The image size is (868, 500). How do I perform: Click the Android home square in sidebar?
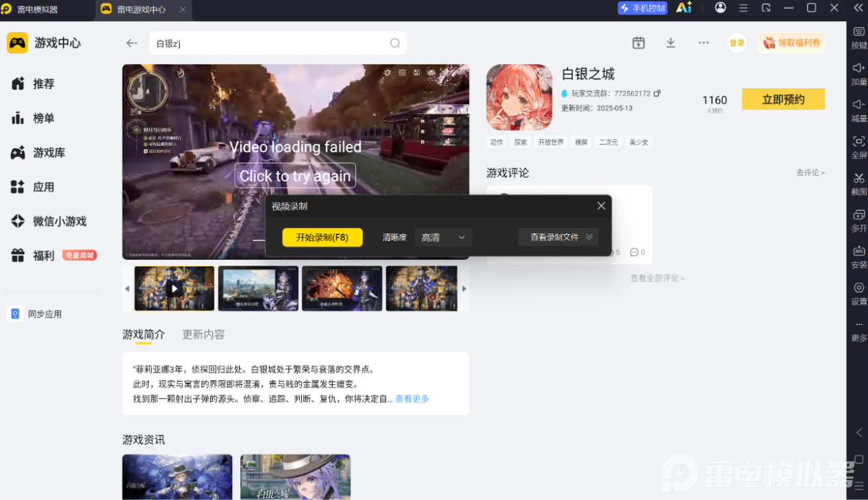coord(859,460)
